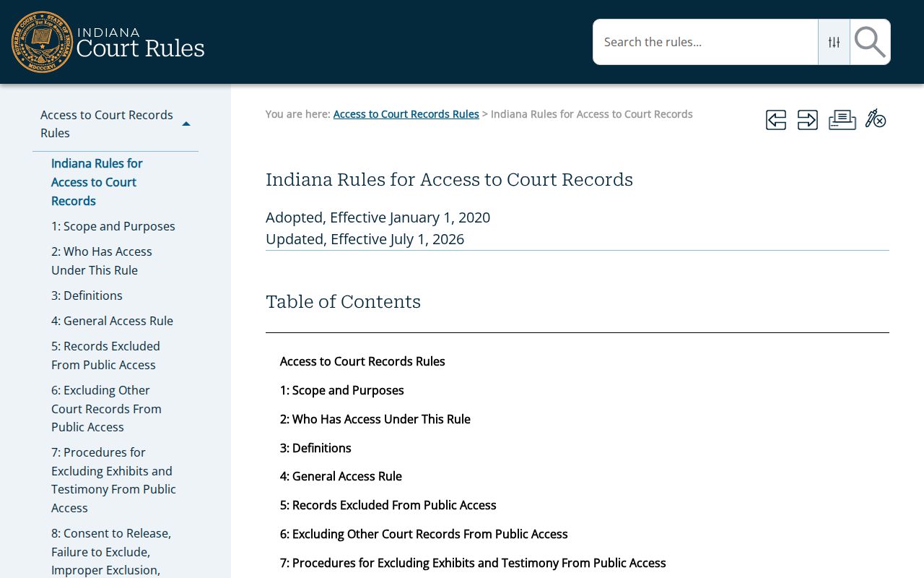Collapse the Access to Court Records Rules section
The image size is (924, 578).
[x=186, y=124]
